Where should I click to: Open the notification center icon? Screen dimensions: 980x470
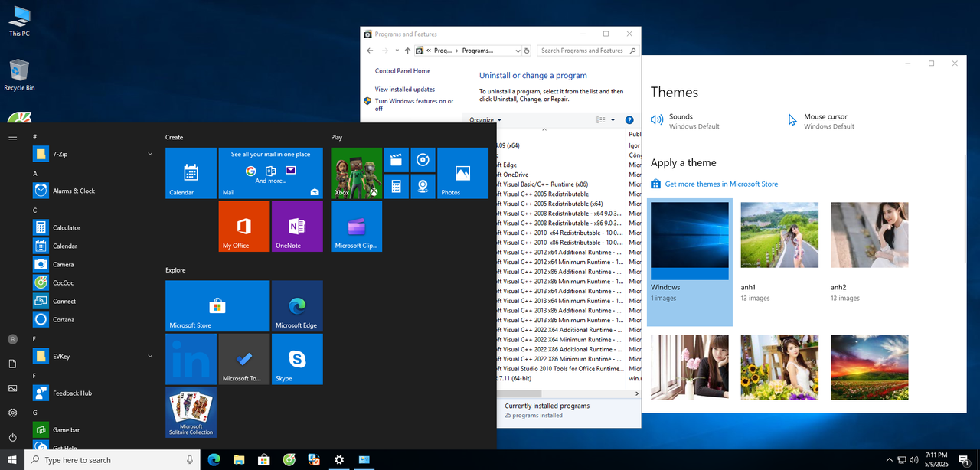963,460
